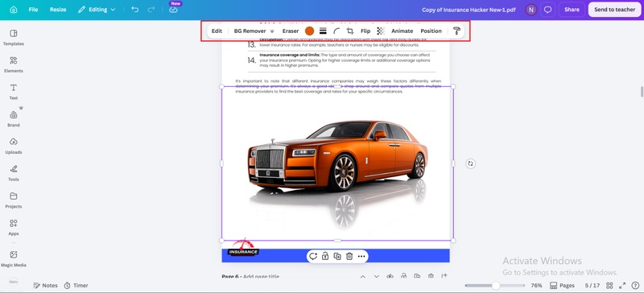Open Magic Media in the sidebar
The height and width of the screenshot is (293, 644).
(x=14, y=259)
